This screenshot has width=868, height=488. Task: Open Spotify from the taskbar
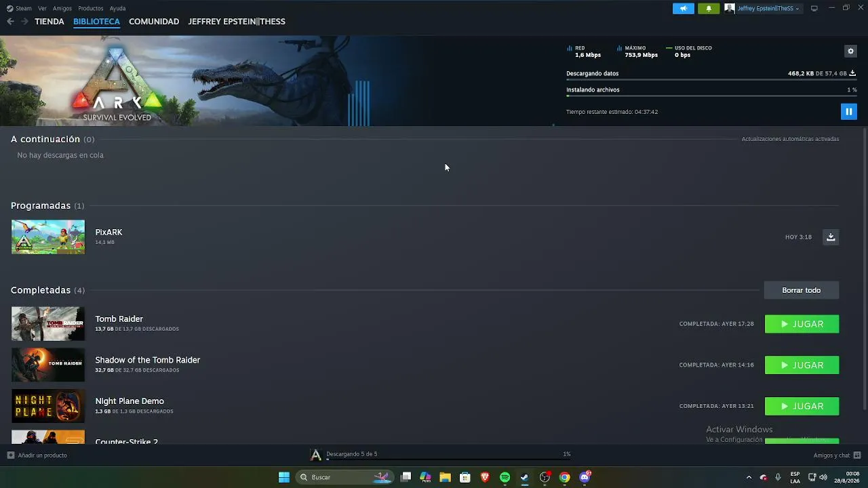[505, 477]
